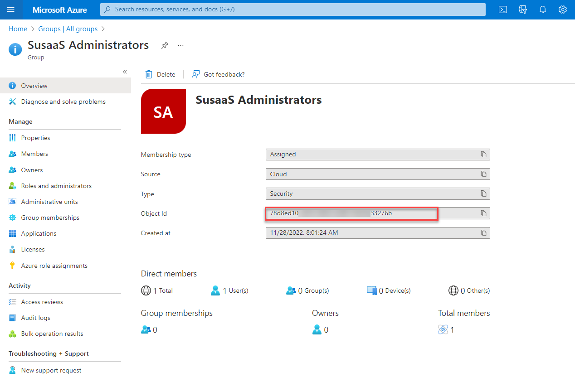Click the Total members heading
This screenshot has width=575, height=392.
click(x=464, y=313)
